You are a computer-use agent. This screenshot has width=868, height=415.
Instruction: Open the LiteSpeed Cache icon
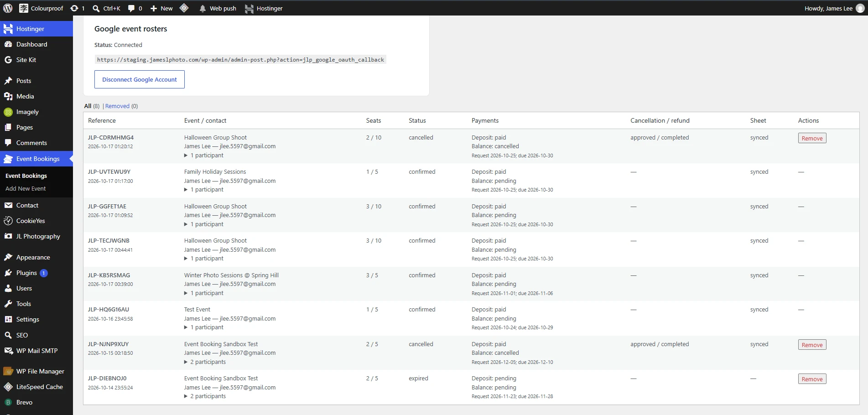(8, 387)
